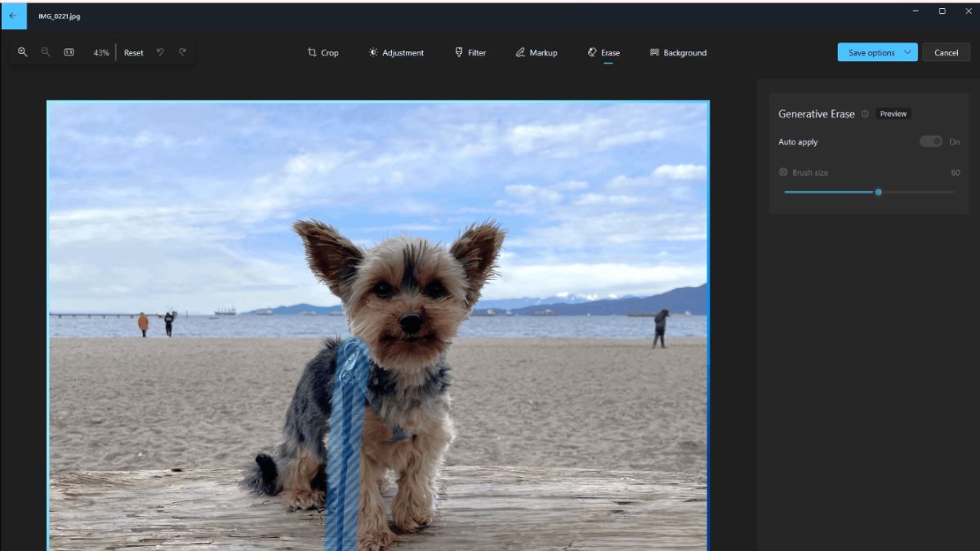This screenshot has width=980, height=551.
Task: Open the Filter tab
Action: click(470, 52)
